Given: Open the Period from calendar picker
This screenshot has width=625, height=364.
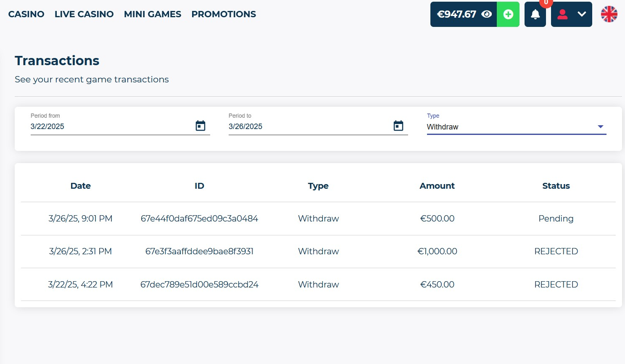Looking at the screenshot, I should pyautogui.click(x=200, y=126).
